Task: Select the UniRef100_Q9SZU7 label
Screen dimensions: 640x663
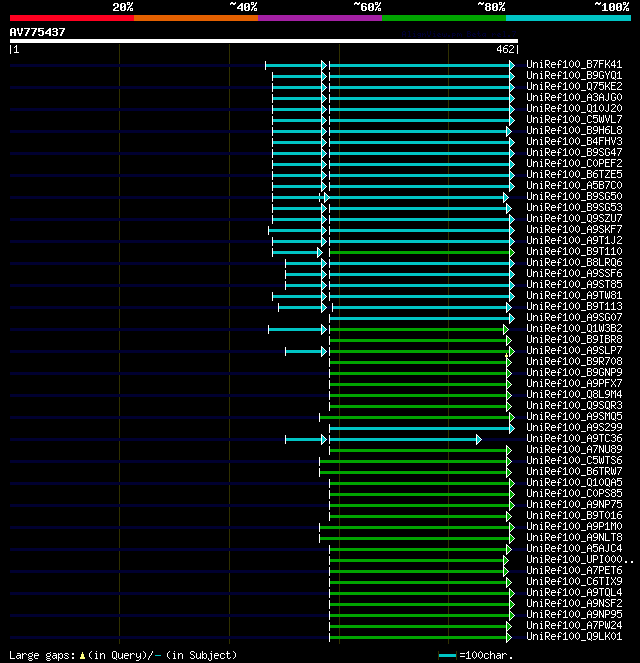Action: coord(574,218)
